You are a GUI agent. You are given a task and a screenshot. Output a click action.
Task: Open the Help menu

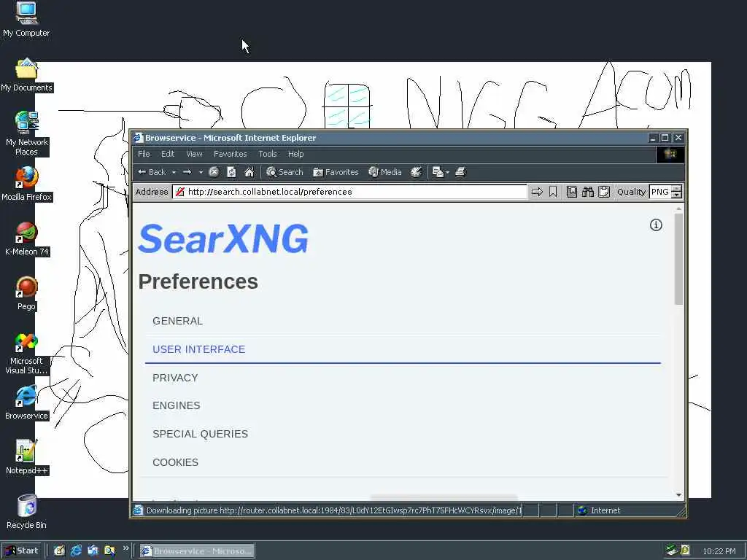coord(296,154)
